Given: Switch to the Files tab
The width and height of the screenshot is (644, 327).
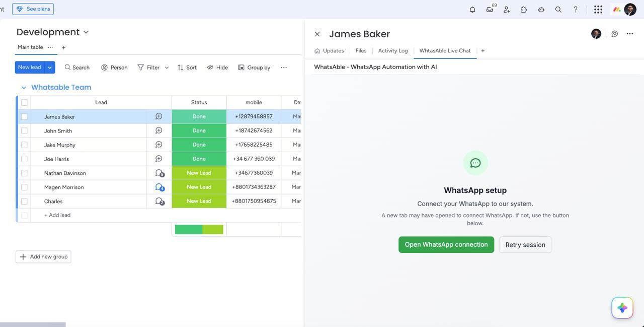Looking at the screenshot, I should (x=361, y=50).
